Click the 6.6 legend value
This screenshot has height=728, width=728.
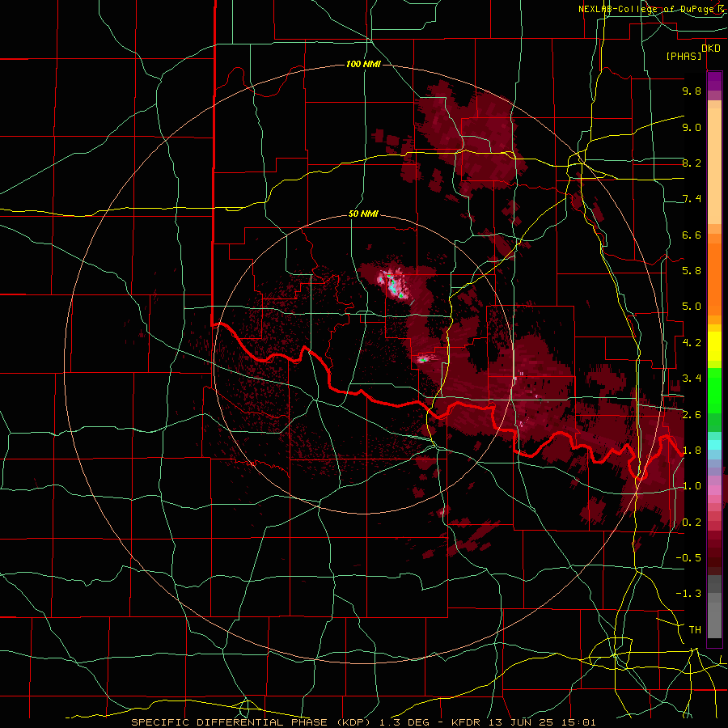[692, 235]
